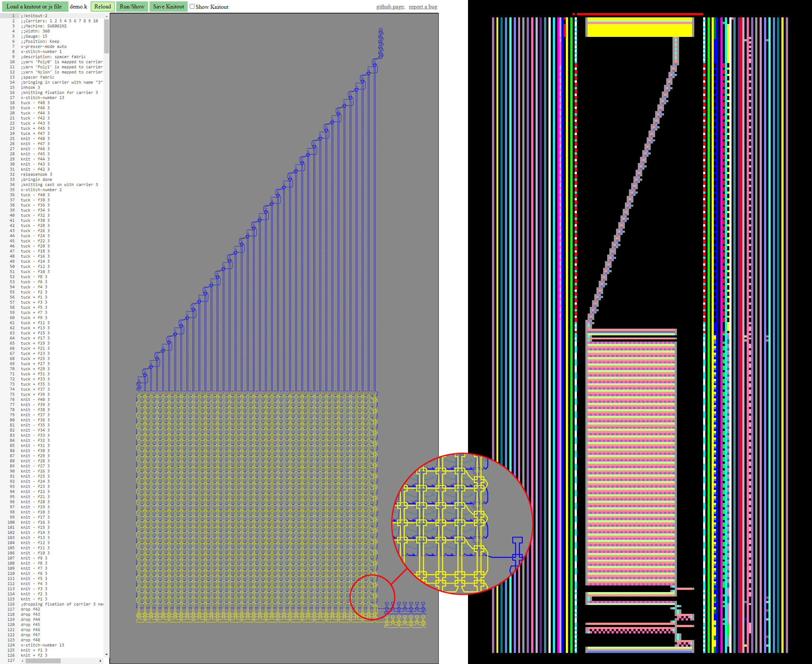Open the report a bug link
Viewport: 812px width, 664px height.
[423, 7]
